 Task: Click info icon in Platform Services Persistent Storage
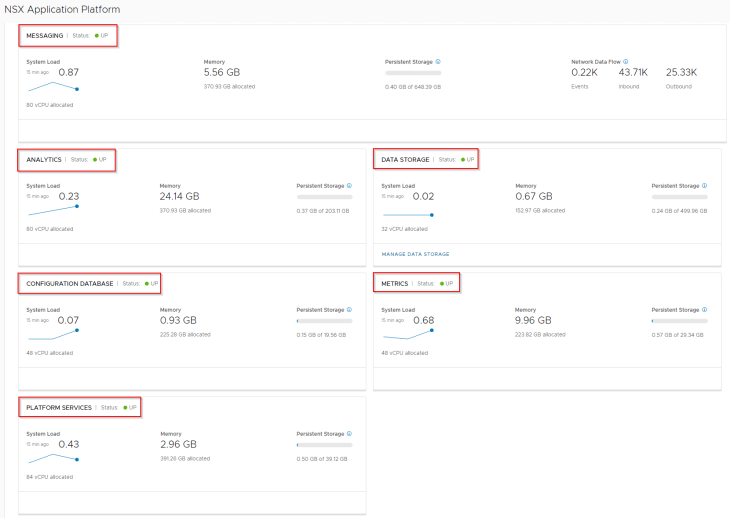(350, 434)
